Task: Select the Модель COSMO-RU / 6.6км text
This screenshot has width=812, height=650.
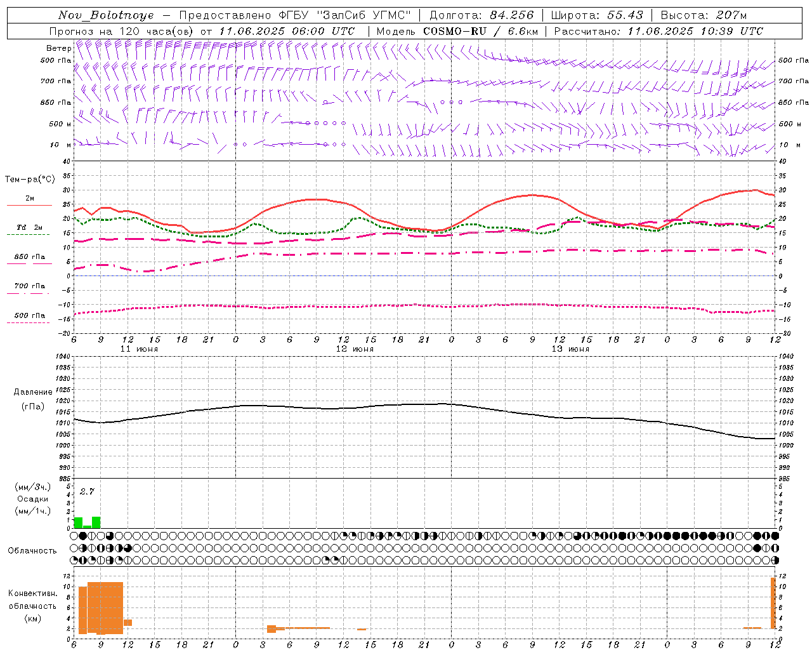Action: coord(457,31)
